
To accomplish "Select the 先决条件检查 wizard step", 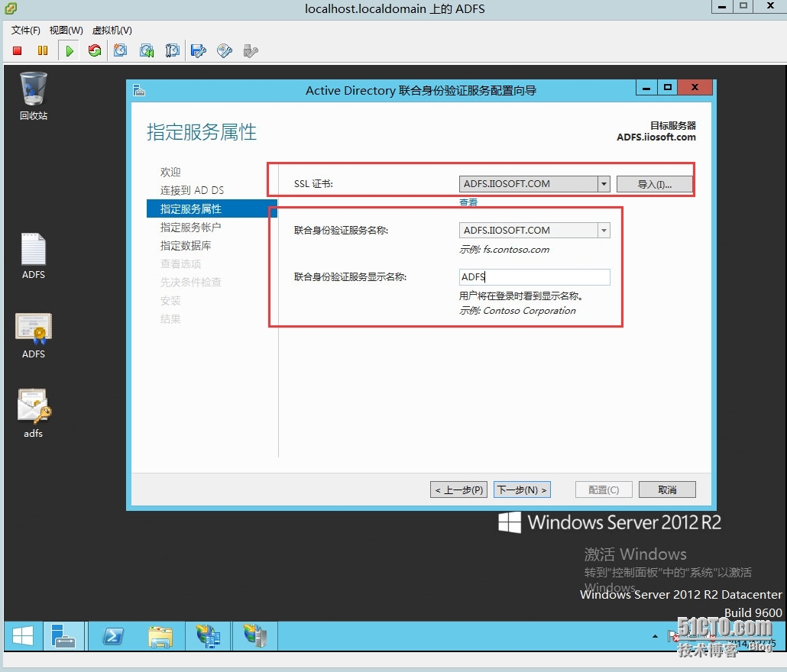I will 191,282.
